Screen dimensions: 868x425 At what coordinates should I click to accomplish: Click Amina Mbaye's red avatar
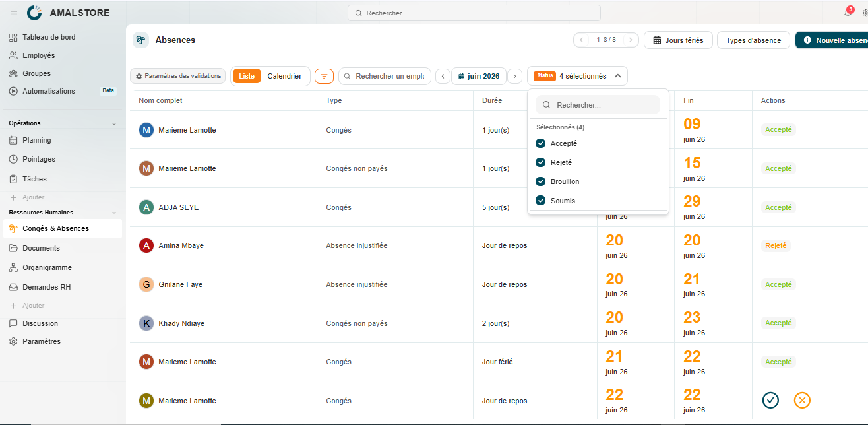pos(146,245)
